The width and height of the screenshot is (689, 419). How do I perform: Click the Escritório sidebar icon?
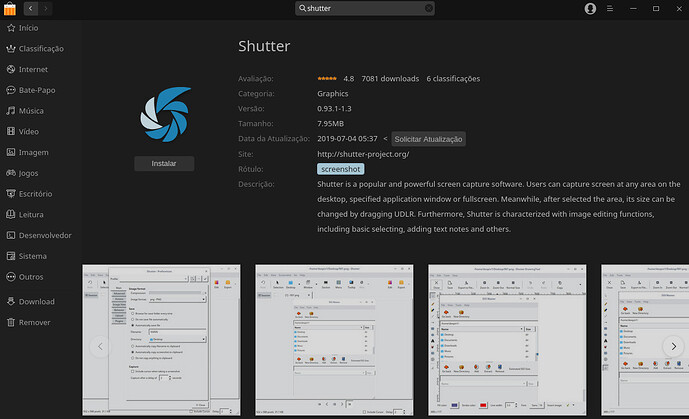11,193
